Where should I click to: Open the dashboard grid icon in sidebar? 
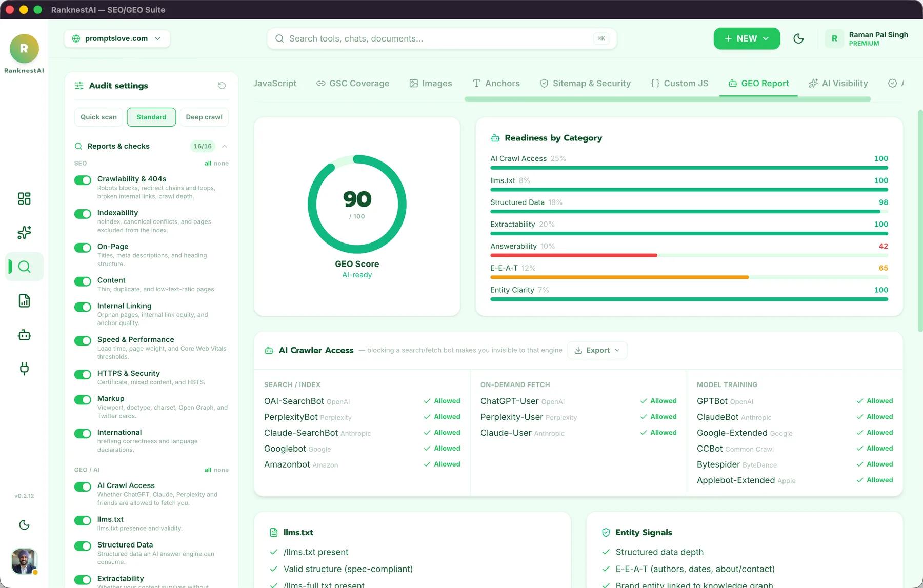[x=24, y=198]
